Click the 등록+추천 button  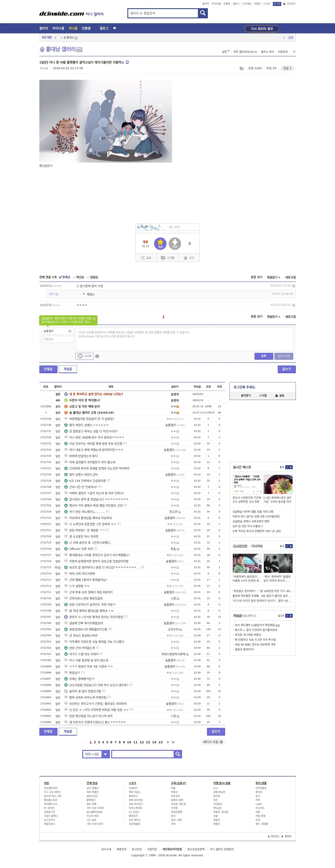pos(284,356)
